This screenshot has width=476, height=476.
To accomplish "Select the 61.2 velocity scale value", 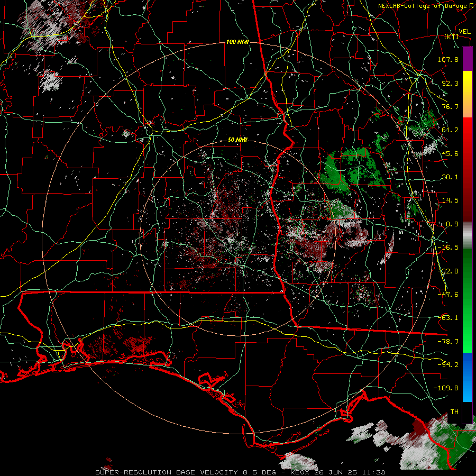I will 450,130.
